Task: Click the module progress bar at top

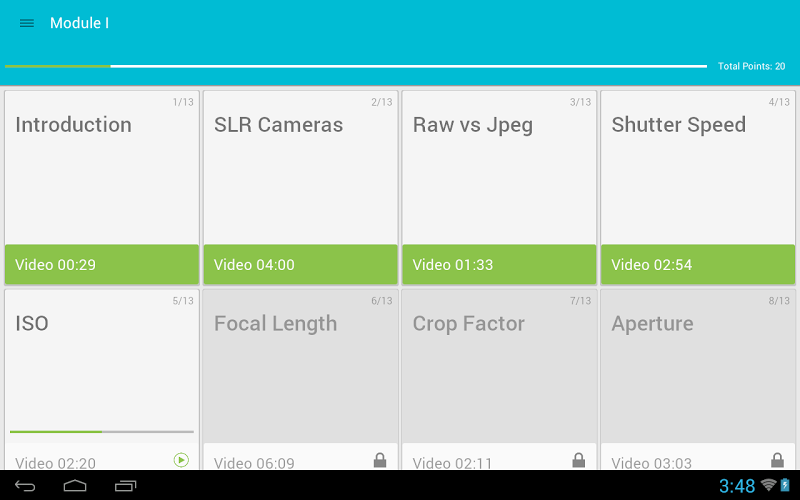Action: tap(356, 66)
